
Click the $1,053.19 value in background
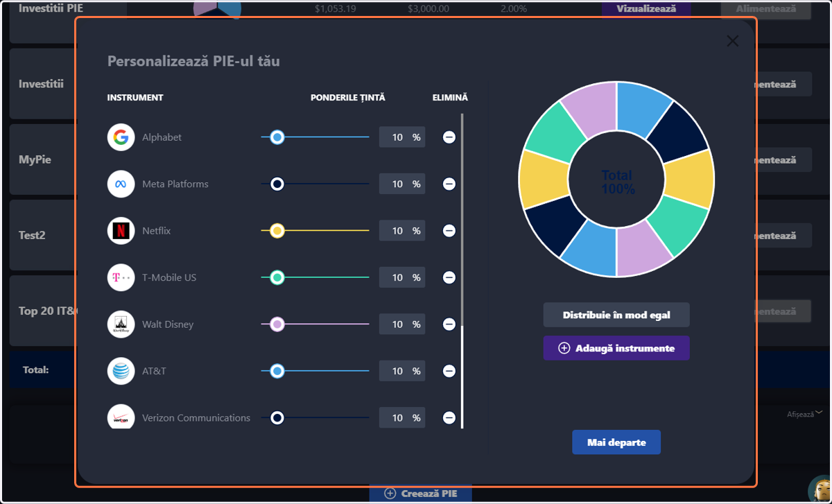point(335,9)
